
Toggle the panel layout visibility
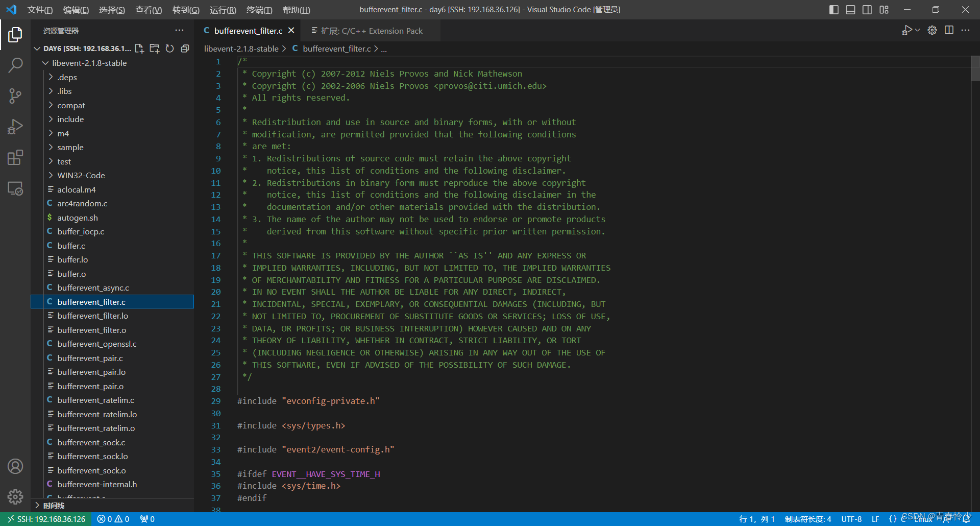850,9
